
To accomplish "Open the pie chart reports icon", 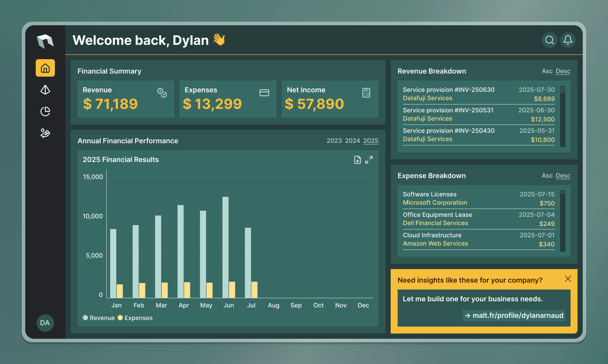I will pyautogui.click(x=45, y=111).
